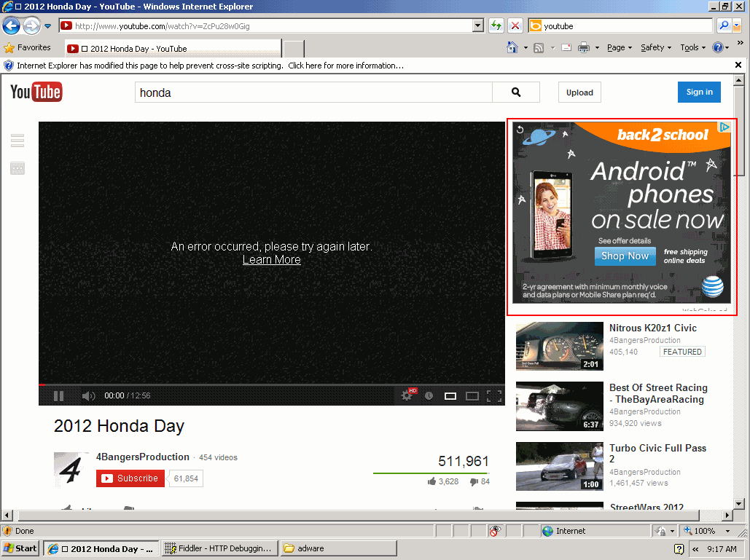Switch to large player size

(472, 396)
